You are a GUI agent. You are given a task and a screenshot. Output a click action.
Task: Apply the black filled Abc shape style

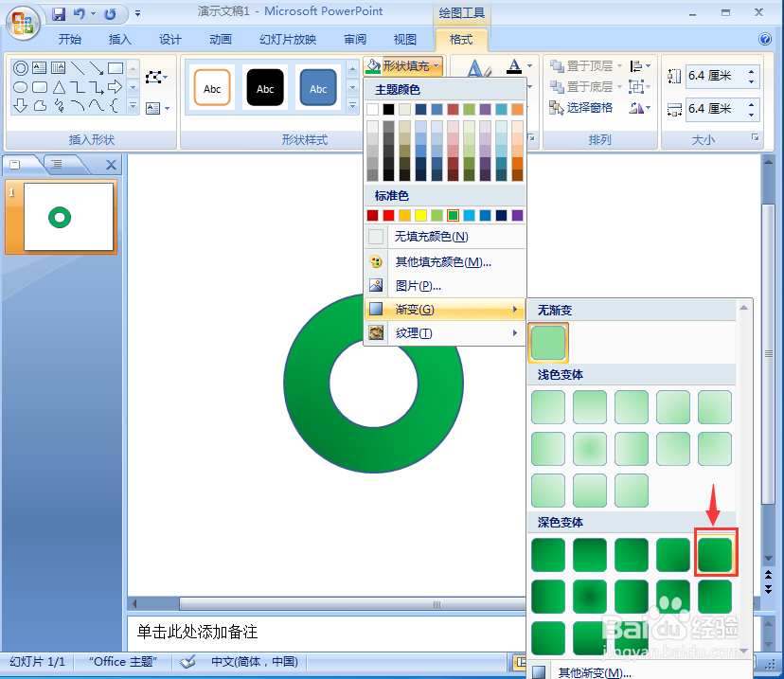pos(265,88)
